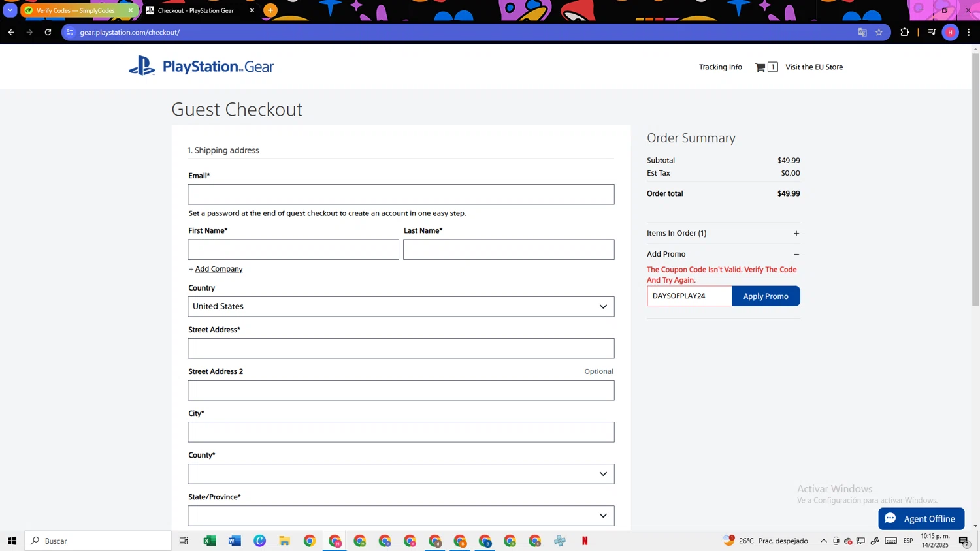Click the Order total $49.99 amount

click(x=789, y=193)
